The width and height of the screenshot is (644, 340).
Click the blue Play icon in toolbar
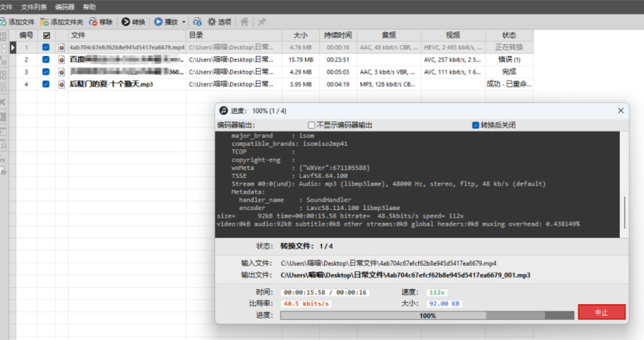158,22
